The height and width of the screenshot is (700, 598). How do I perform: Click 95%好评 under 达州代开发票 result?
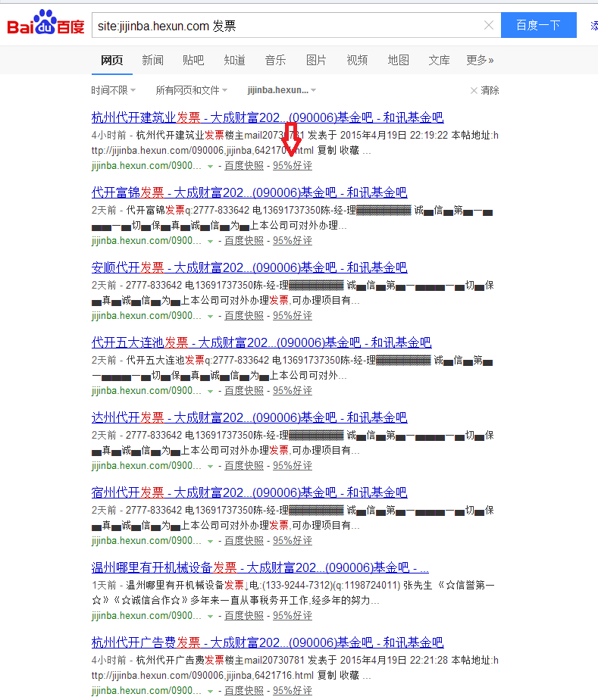tap(293, 466)
